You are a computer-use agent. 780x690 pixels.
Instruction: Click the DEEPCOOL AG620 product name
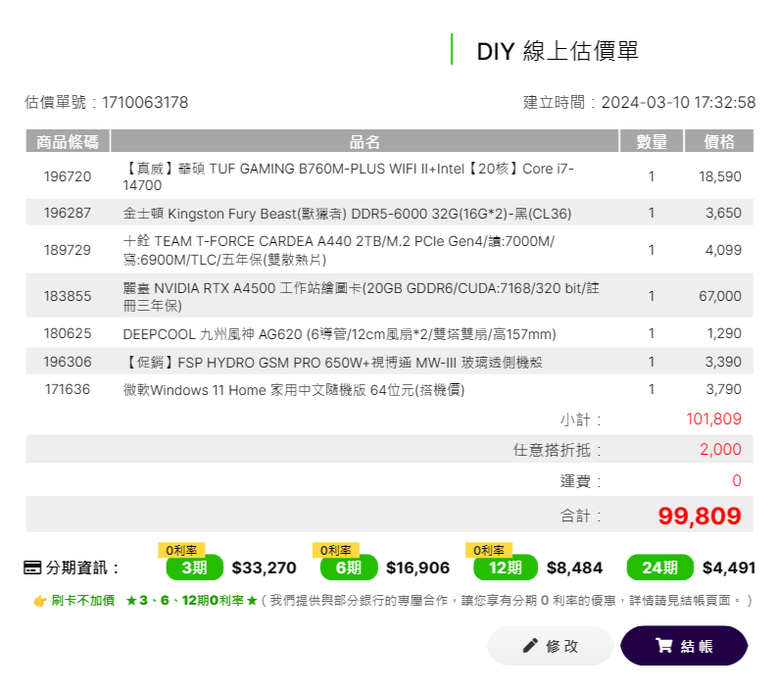pos(339,334)
